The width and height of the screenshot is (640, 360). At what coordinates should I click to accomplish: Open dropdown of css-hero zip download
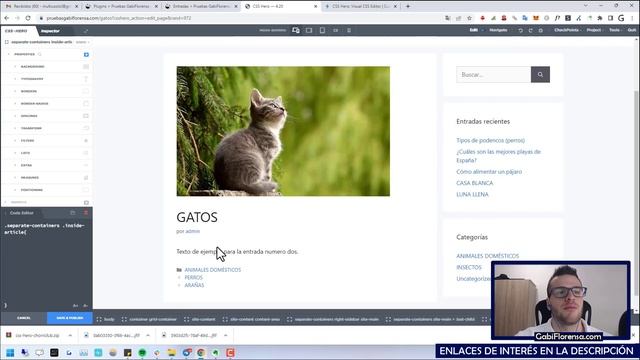point(70,336)
